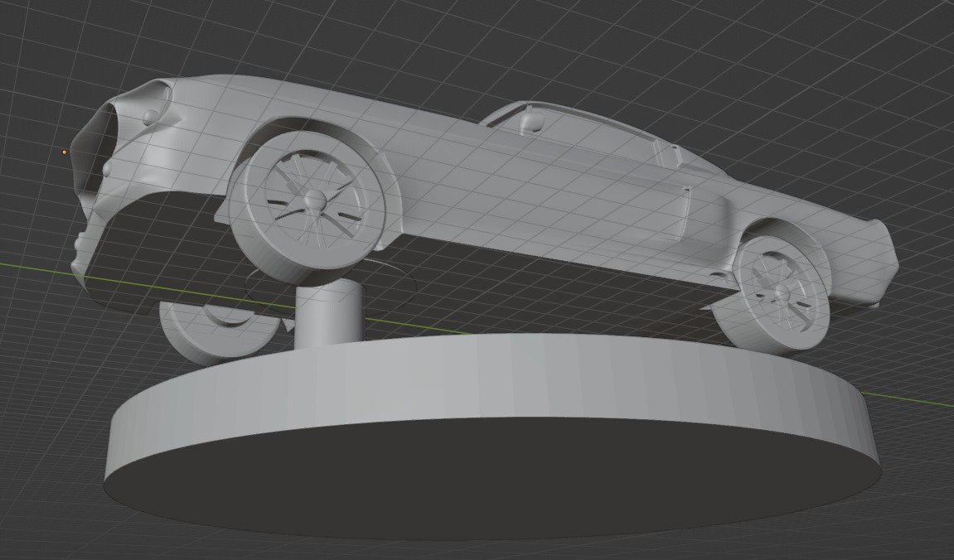Select the large circular base disc

(493, 436)
